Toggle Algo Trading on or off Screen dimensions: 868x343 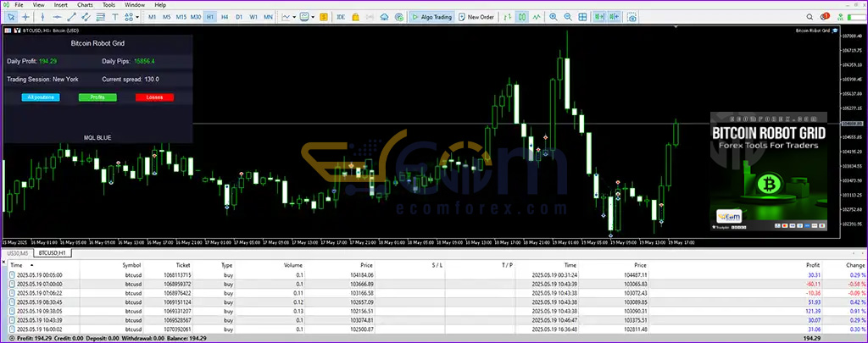(431, 17)
